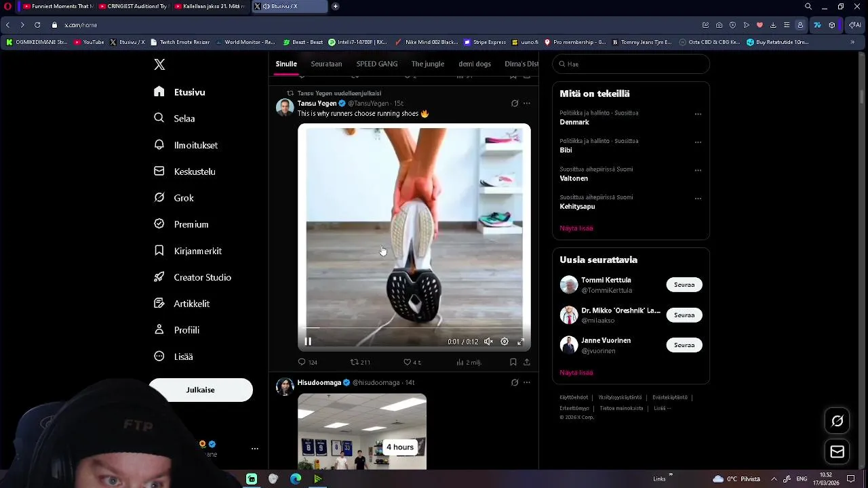Image resolution: width=868 pixels, height=488 pixels.
Task: Open Profiili profile page
Action: pos(176,330)
